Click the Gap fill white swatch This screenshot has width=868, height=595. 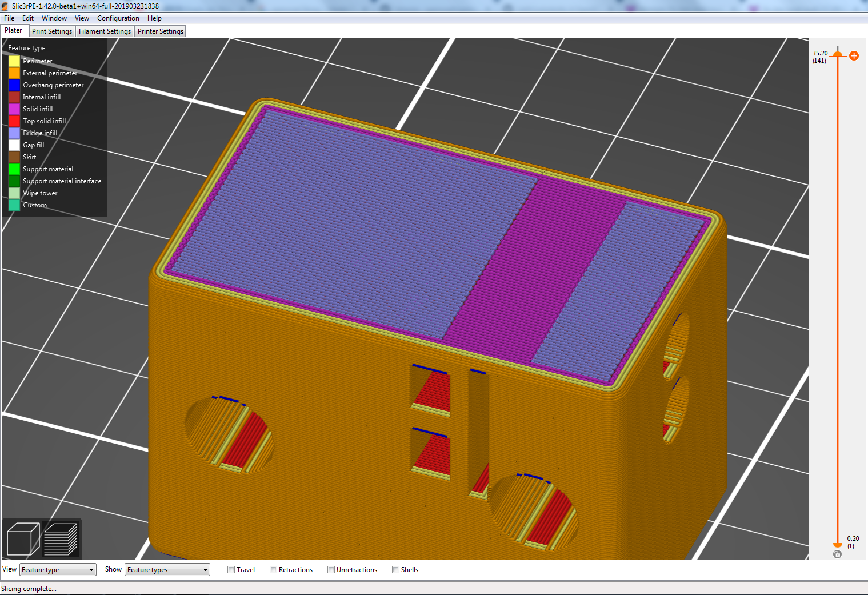tap(13, 145)
